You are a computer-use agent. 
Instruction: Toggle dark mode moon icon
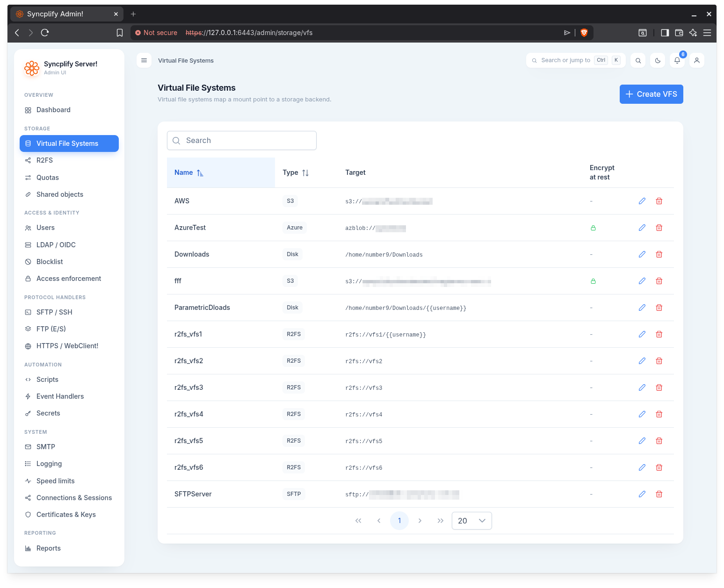point(658,60)
